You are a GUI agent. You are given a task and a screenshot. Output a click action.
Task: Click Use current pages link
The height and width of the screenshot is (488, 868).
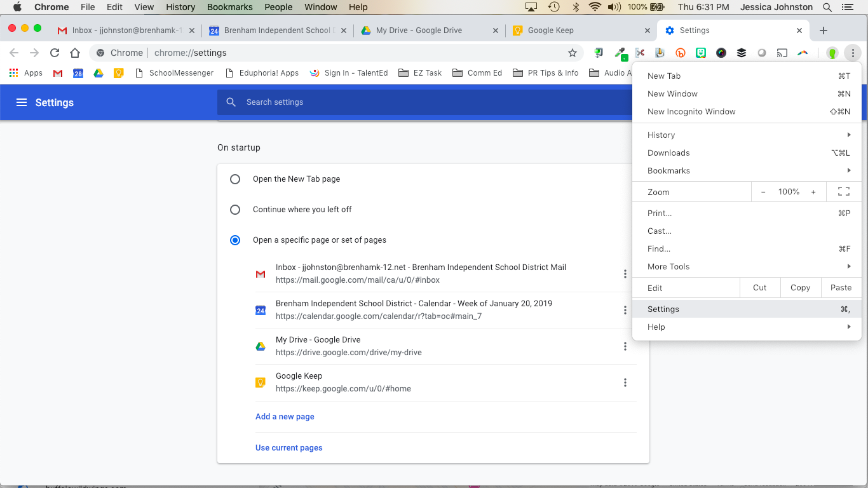(289, 448)
